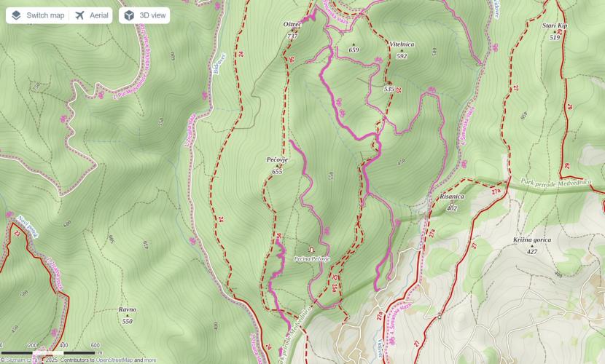Viewport: 605px width, 364px height.
Task: Click the Pečovje 655 peak marker
Action: point(277,166)
